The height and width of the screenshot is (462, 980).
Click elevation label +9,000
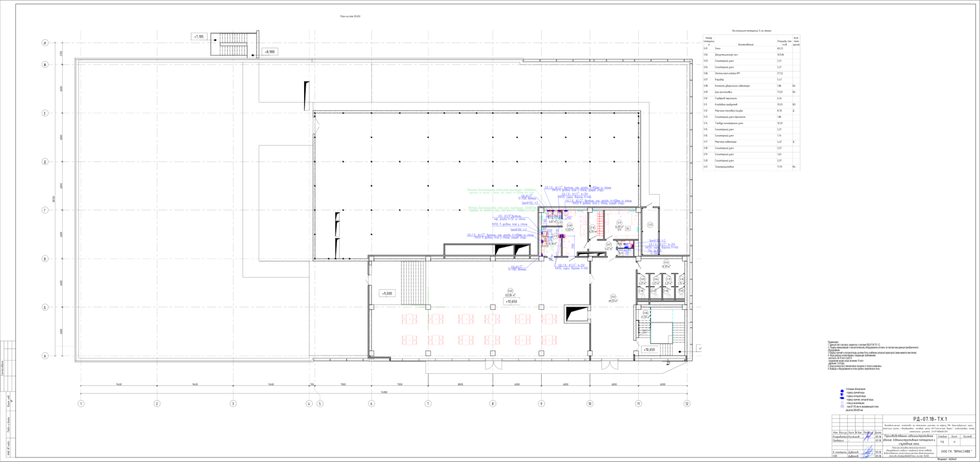387,293
